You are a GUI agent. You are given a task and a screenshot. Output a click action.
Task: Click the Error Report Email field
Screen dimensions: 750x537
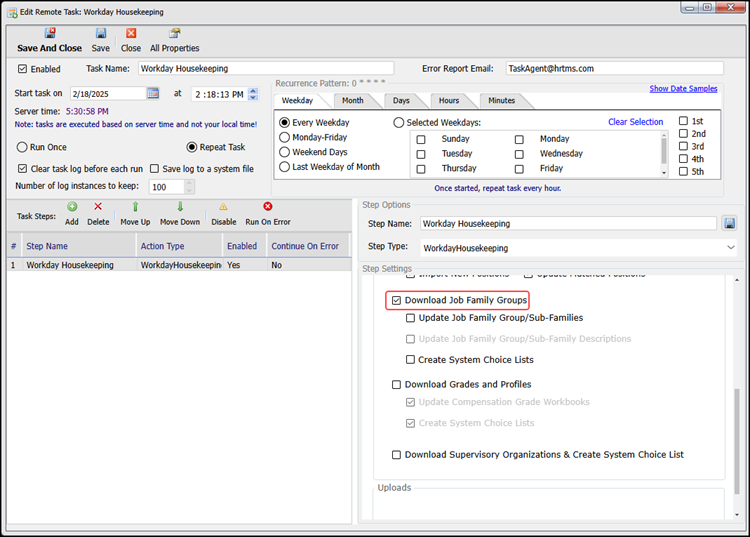click(615, 68)
